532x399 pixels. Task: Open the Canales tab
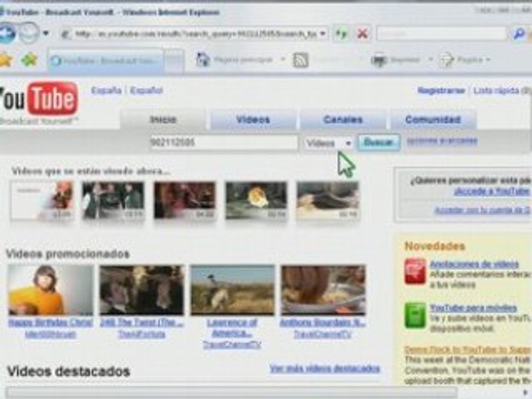coord(343,120)
